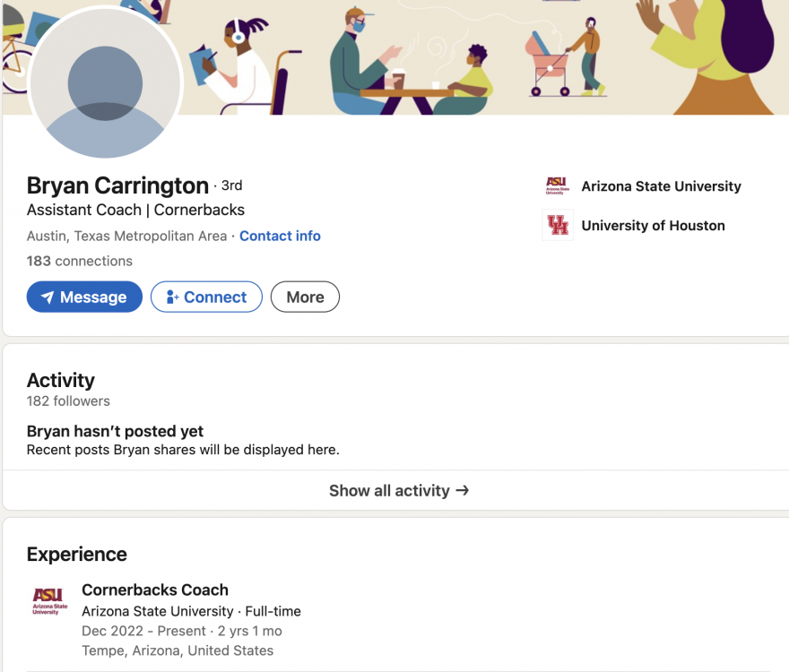Open the Cornerbacks Coach job title
The height and width of the screenshot is (672, 789).
[x=155, y=590]
